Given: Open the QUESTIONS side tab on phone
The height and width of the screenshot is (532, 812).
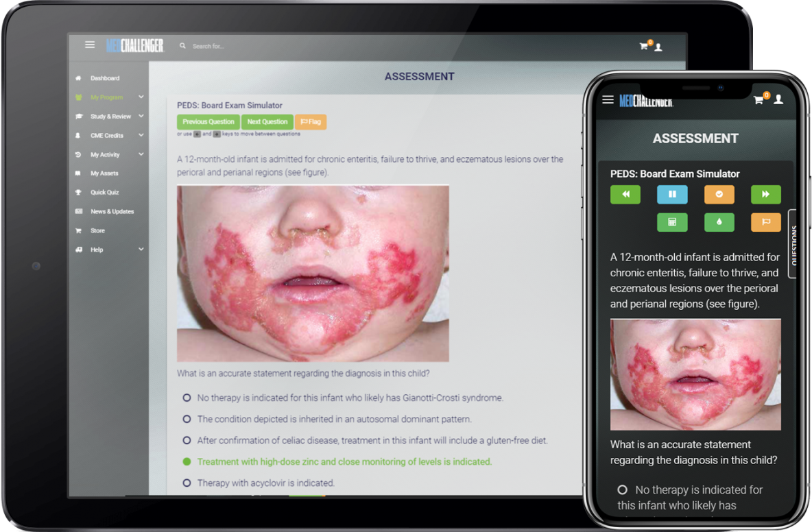Looking at the screenshot, I should click(x=793, y=244).
